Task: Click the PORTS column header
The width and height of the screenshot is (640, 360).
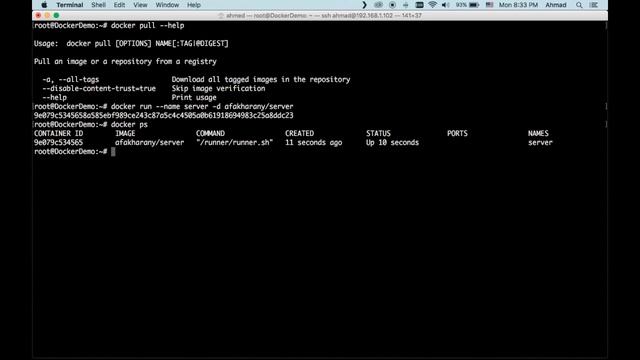Action: pyautogui.click(x=457, y=133)
